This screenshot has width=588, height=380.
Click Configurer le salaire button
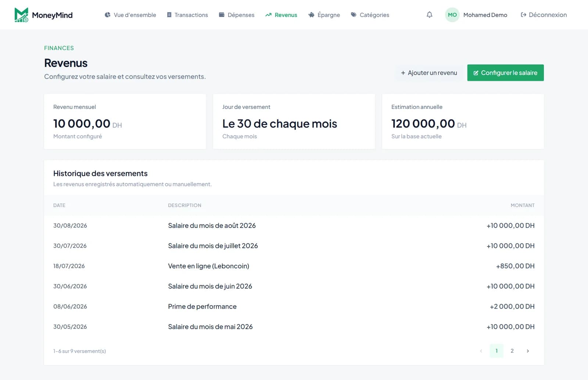click(x=505, y=73)
